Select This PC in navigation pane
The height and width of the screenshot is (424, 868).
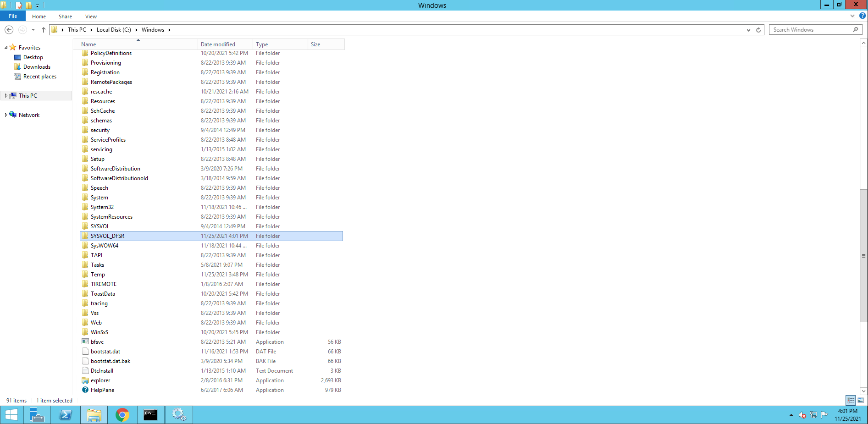28,96
